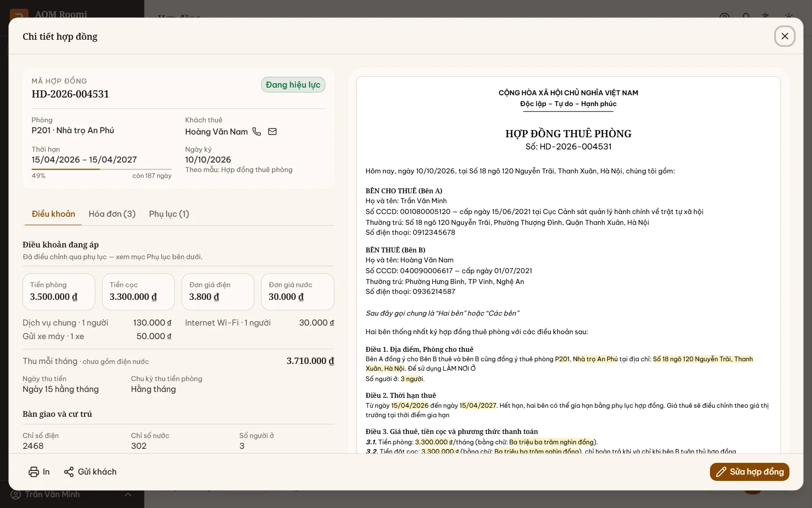Share the contract via Gửi khách

(x=90, y=472)
